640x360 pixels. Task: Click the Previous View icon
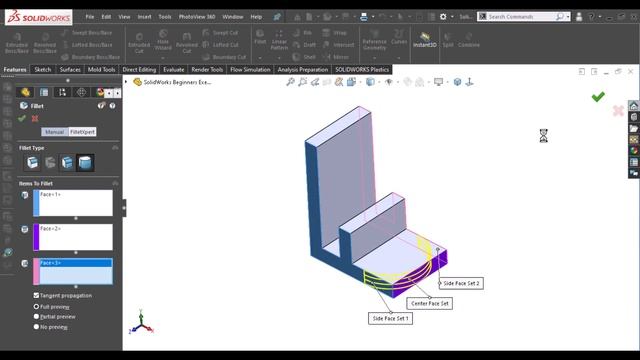315,82
